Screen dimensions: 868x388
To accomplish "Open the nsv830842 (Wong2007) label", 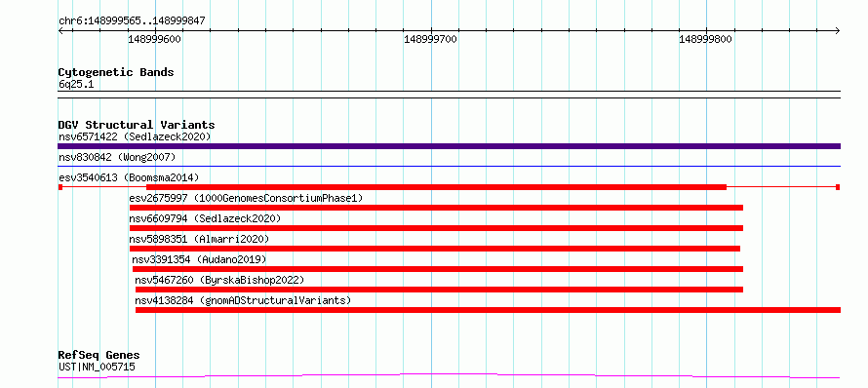I will 117,157.
